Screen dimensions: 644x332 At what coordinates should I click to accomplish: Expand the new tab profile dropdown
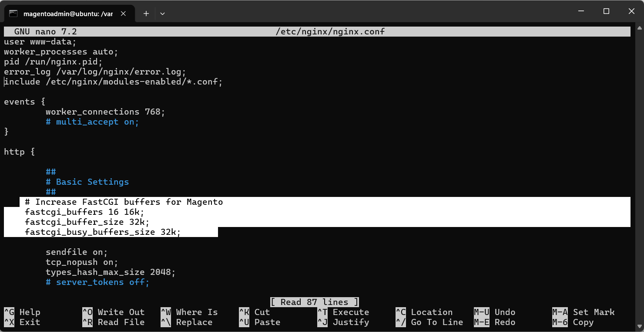(162, 14)
